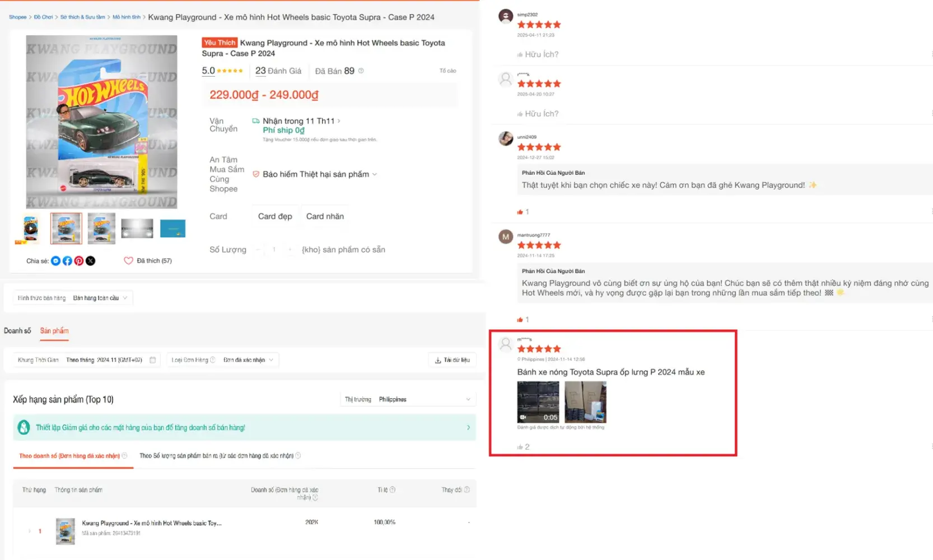Open the discount banner arrow
This screenshot has width=933, height=560.
click(x=469, y=427)
